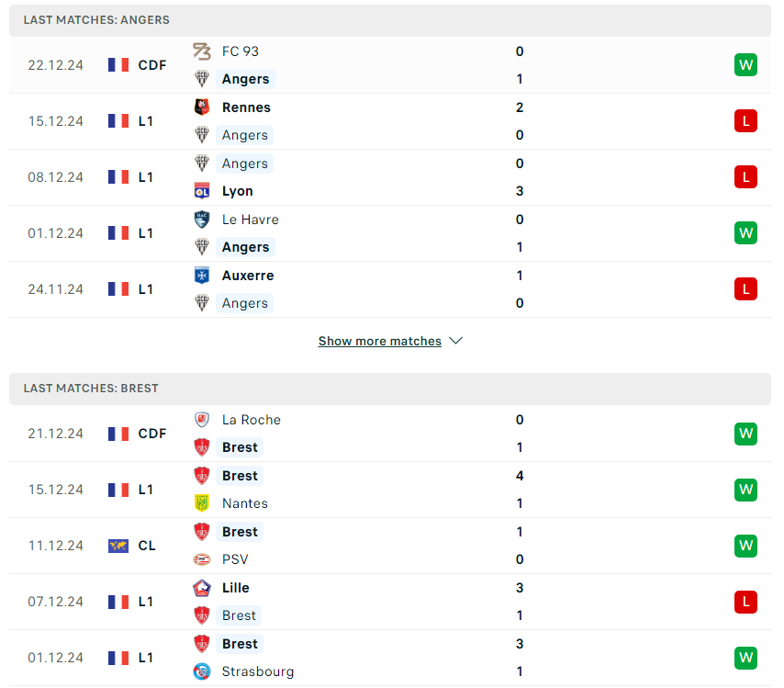Image resolution: width=784 pixels, height=688 pixels.
Task: Click the PSV club logo
Action: point(201,558)
